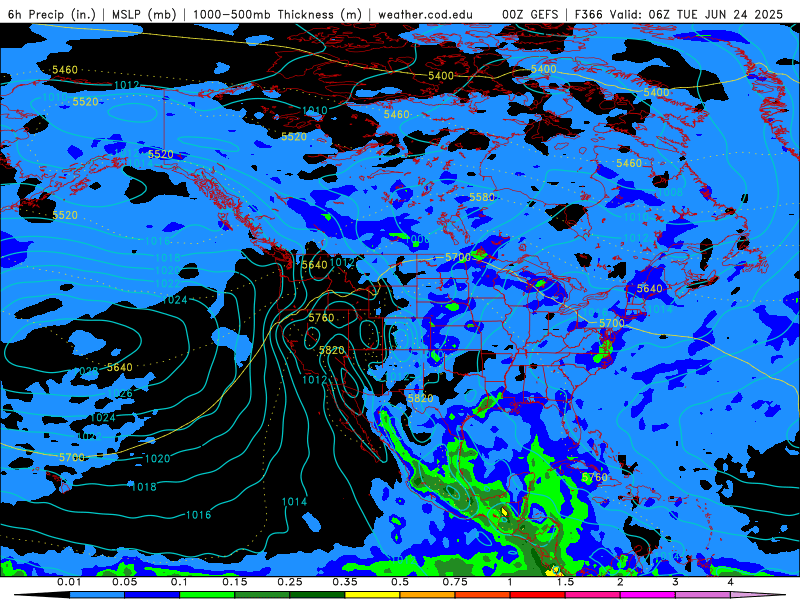Open the weather.cod.edu source text
The height and width of the screenshot is (600, 800).
click(425, 14)
